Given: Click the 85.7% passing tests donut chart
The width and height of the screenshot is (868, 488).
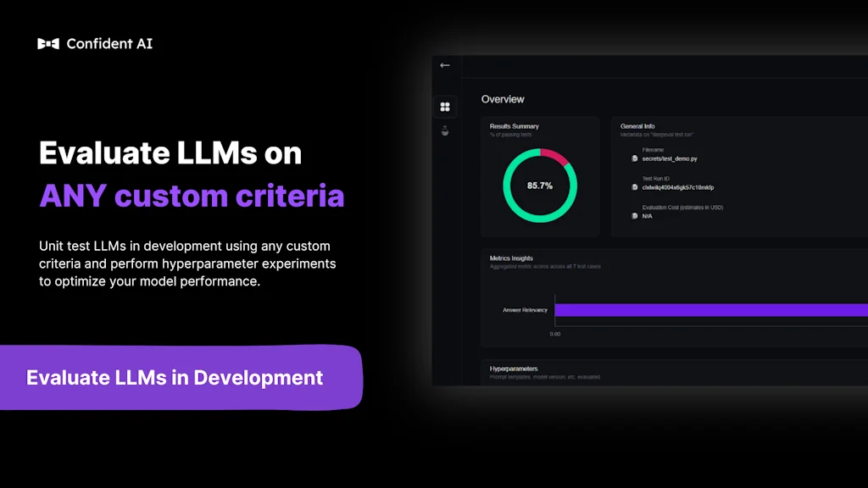Looking at the screenshot, I should click(x=540, y=186).
